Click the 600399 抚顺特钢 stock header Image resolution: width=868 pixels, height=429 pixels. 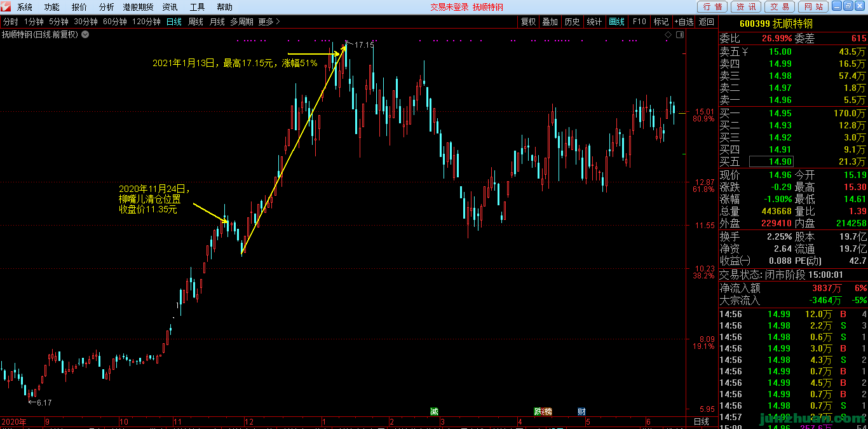(776, 23)
